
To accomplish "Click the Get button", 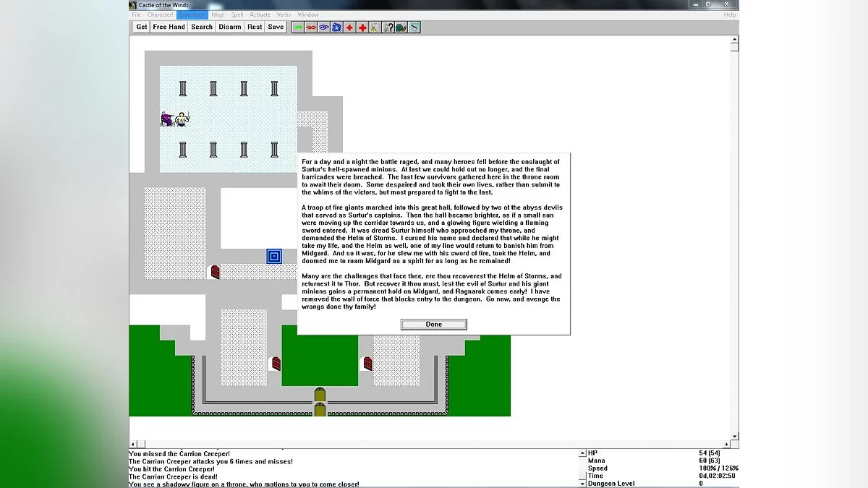I will 142,27.
